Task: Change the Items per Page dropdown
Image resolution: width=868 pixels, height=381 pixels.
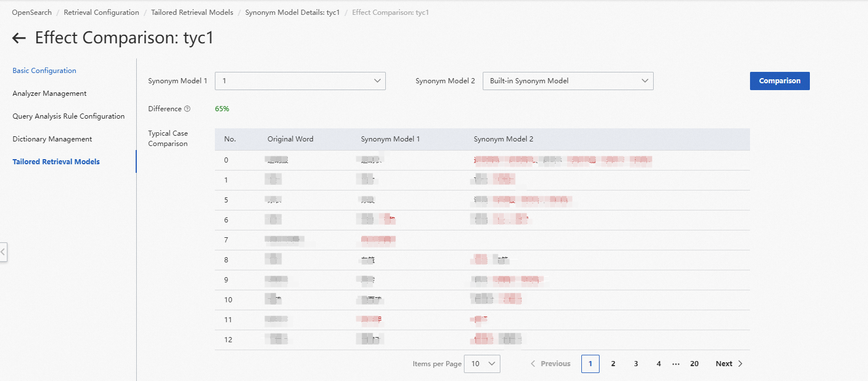Action: 482,364
